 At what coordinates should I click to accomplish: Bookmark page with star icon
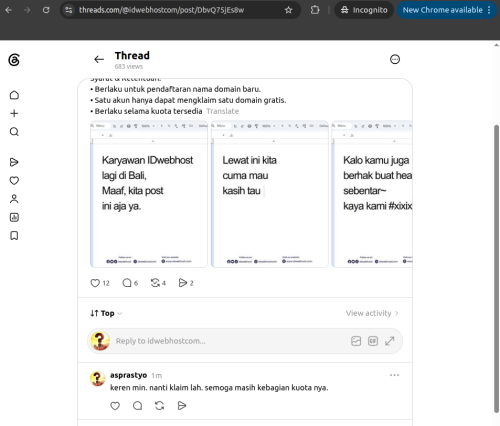click(x=289, y=10)
